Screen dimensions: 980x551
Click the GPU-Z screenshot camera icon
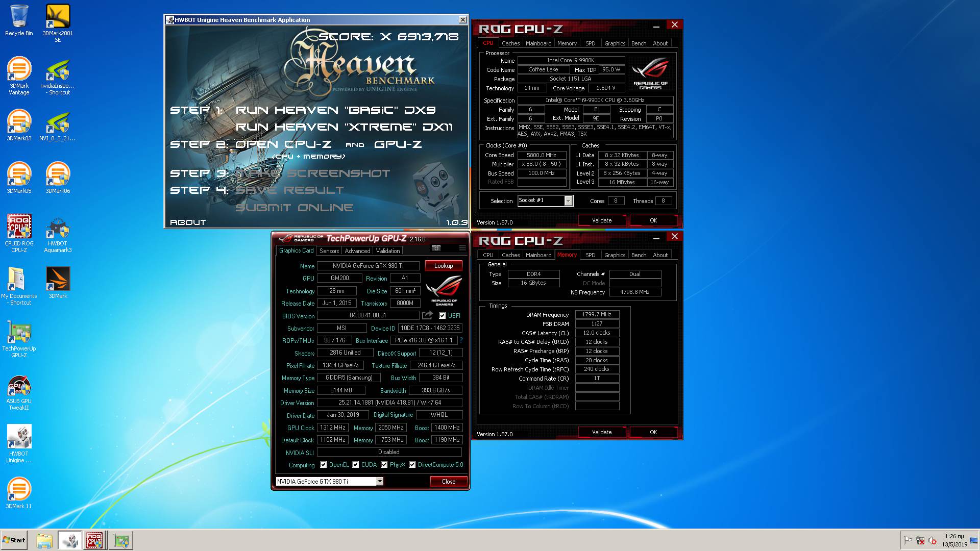click(x=436, y=248)
